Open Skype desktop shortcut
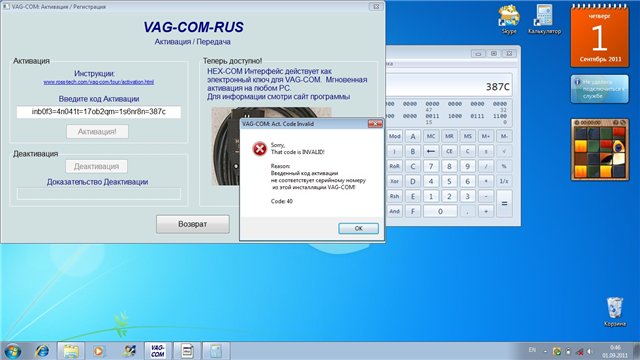640x360 pixels. pyautogui.click(x=509, y=20)
